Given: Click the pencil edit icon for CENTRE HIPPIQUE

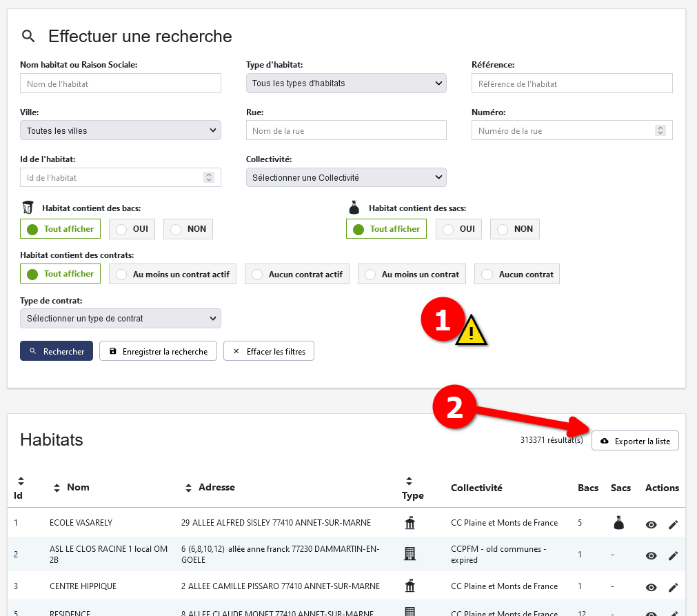Looking at the screenshot, I should tap(674, 588).
